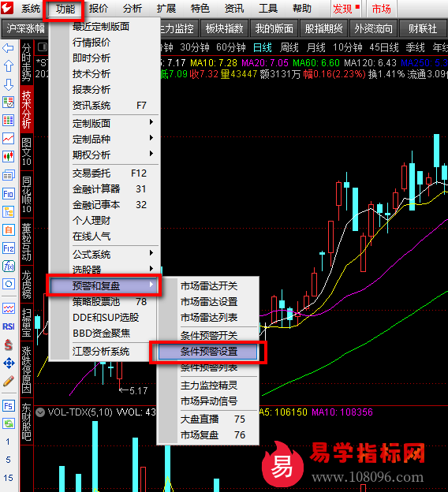Click the down arrow icon in left toolbar
Screen dimensions: 448x492
[x=8, y=84]
